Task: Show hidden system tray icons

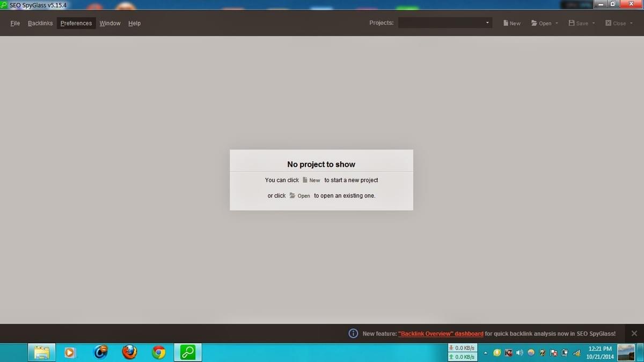Action: (485, 352)
